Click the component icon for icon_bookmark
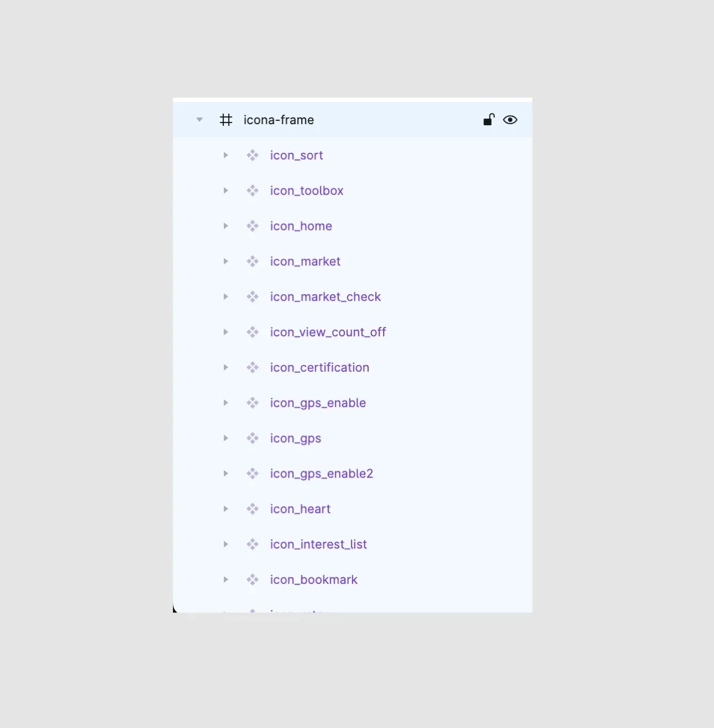 (253, 580)
